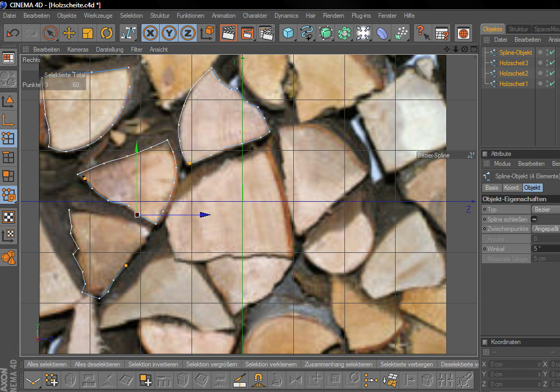The height and width of the screenshot is (392, 560).
Task: Add a cube primitive object
Action: coord(288,33)
